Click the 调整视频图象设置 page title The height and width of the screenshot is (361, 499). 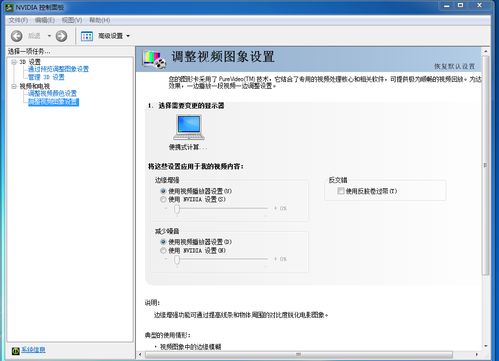point(223,57)
